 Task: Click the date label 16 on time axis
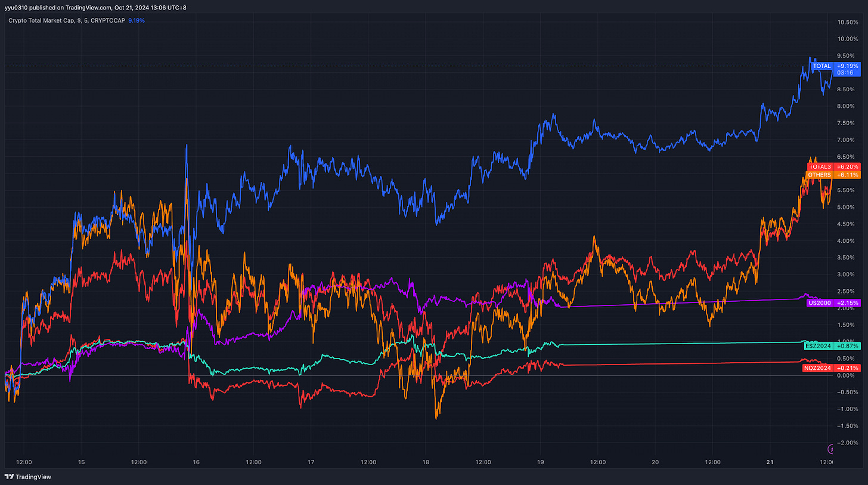pos(196,462)
